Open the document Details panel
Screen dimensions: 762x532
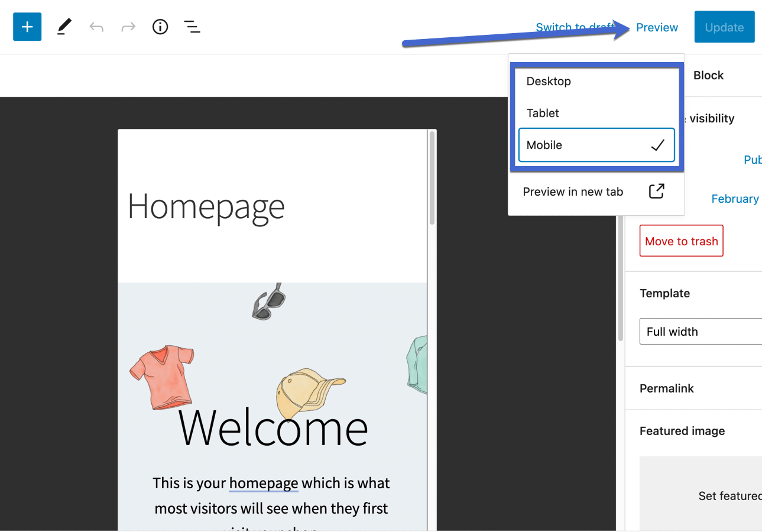click(x=160, y=27)
